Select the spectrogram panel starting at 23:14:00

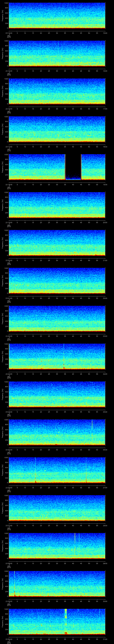point(57,16)
